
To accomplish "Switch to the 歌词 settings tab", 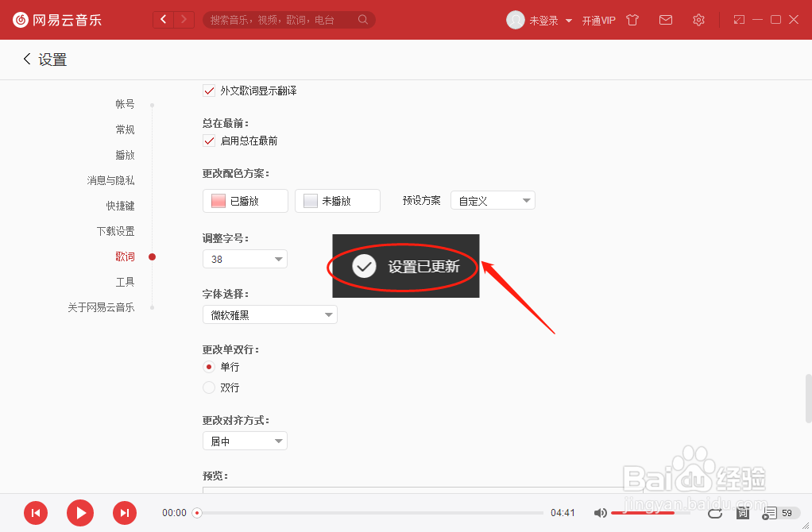I will [x=126, y=256].
